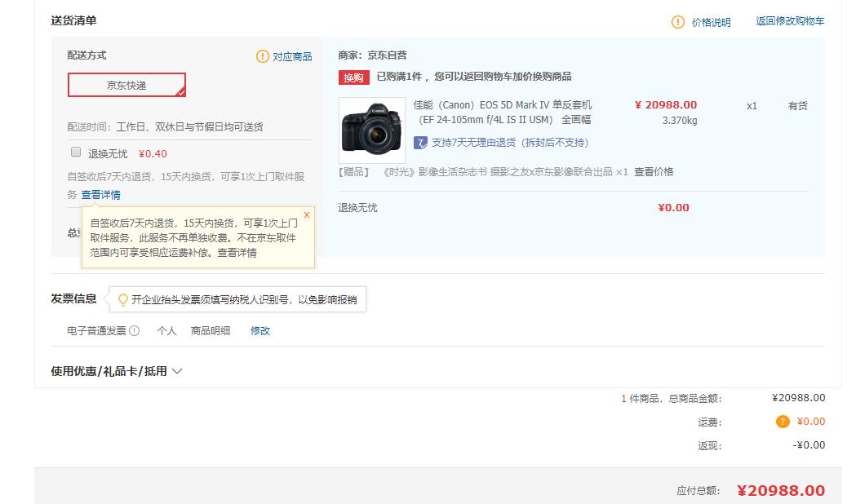
Task: Click the orange question mark beside 运费
Action: (x=783, y=422)
